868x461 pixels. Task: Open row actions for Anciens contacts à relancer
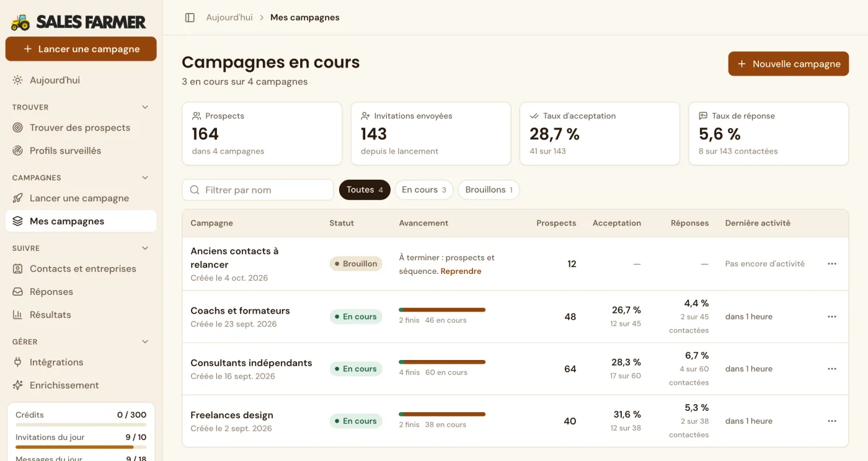(x=832, y=264)
